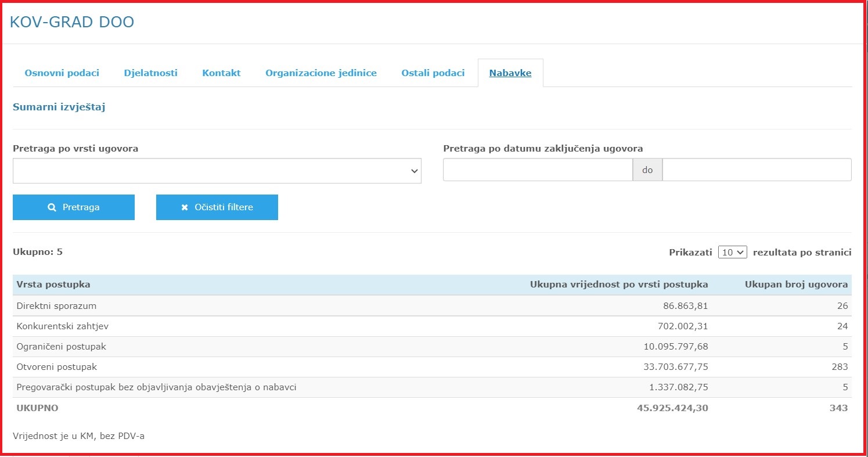The height and width of the screenshot is (457, 868).
Task: Click the UKUPNO total row label
Action: [x=38, y=408]
